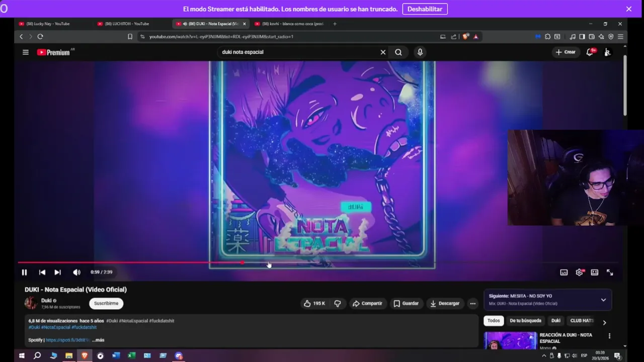Skip to the next video

point(57,272)
